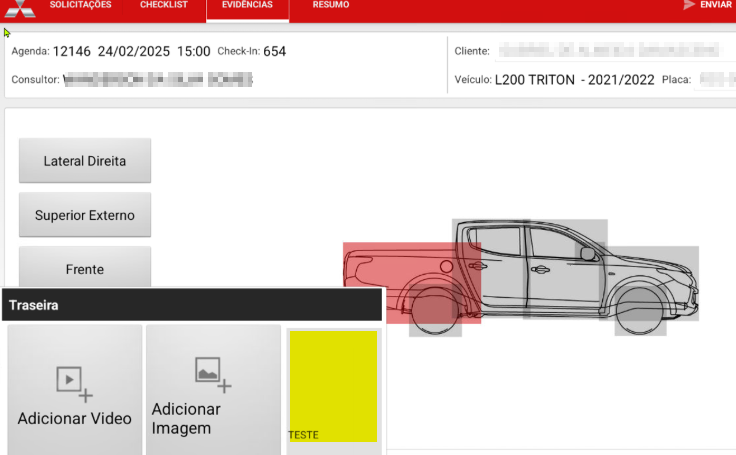Click the model year 2021/2022
This screenshot has height=455, width=736.
tap(621, 80)
